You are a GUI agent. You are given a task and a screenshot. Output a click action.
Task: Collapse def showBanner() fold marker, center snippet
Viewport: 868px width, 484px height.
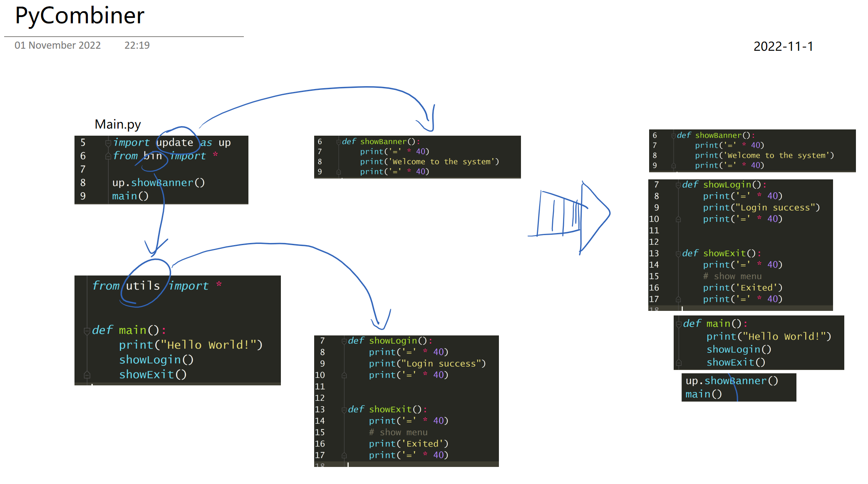338,142
